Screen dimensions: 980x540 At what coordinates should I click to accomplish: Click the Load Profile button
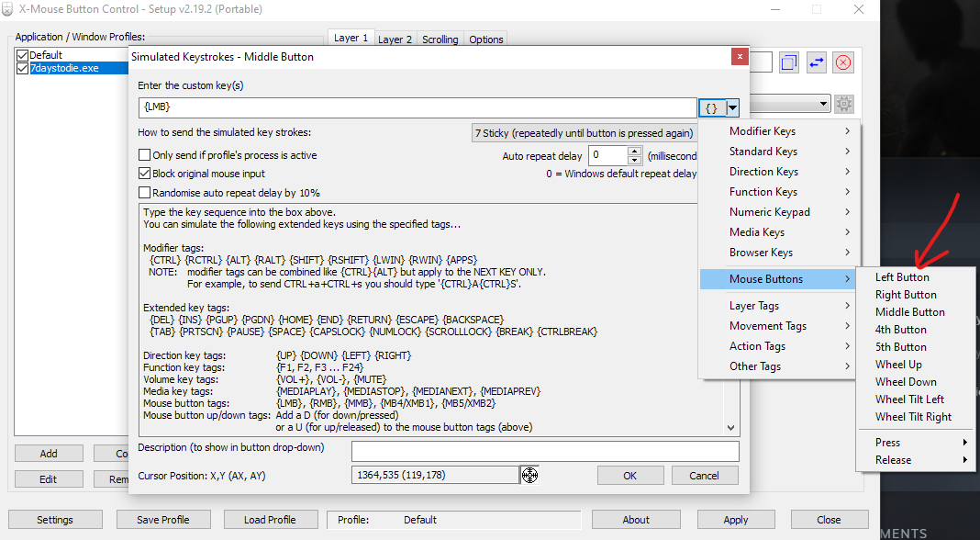[270, 520]
